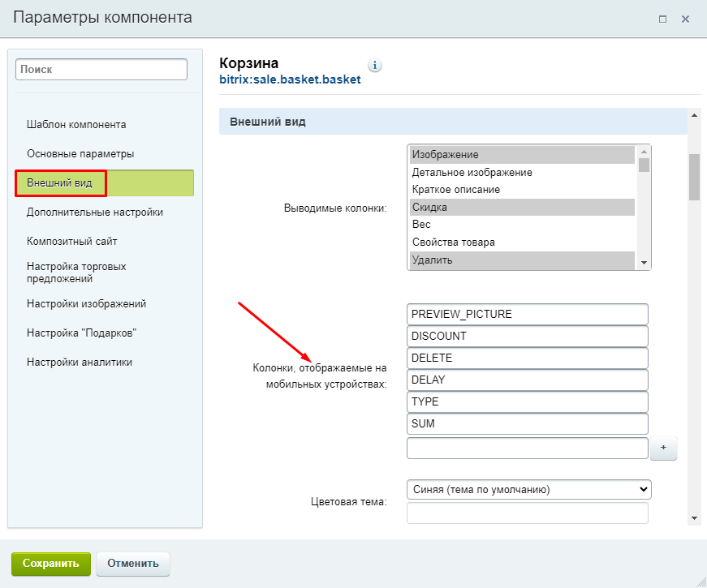Click the main panel vertical scrollbar thumb

(694, 177)
